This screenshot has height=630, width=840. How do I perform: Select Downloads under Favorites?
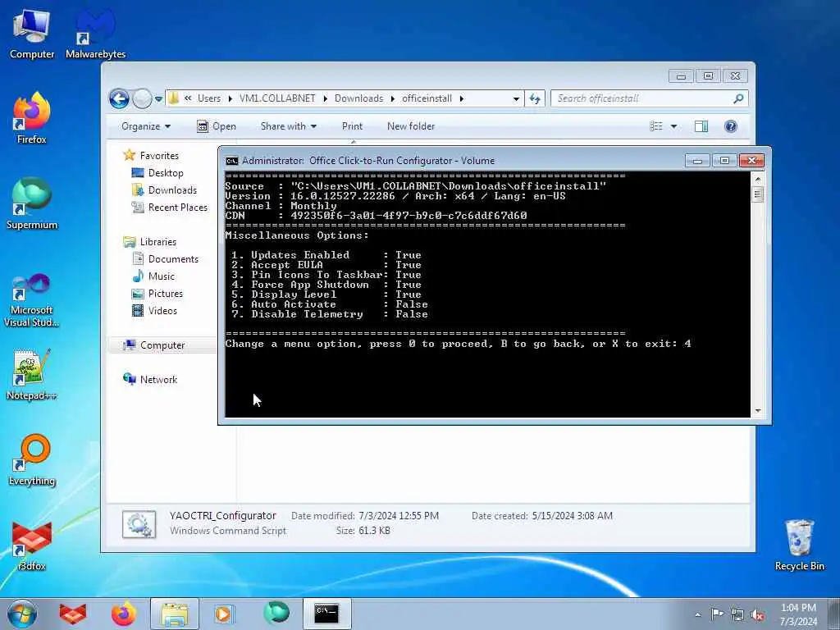coord(172,190)
